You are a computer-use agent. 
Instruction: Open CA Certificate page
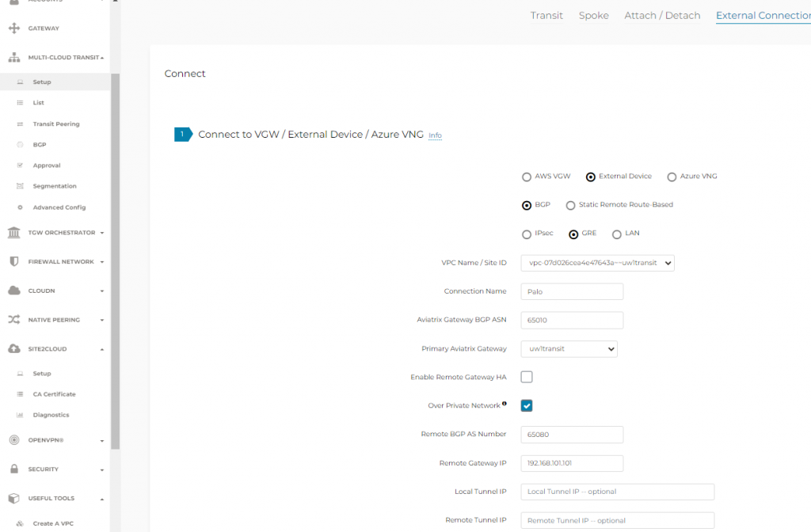pyautogui.click(x=55, y=394)
